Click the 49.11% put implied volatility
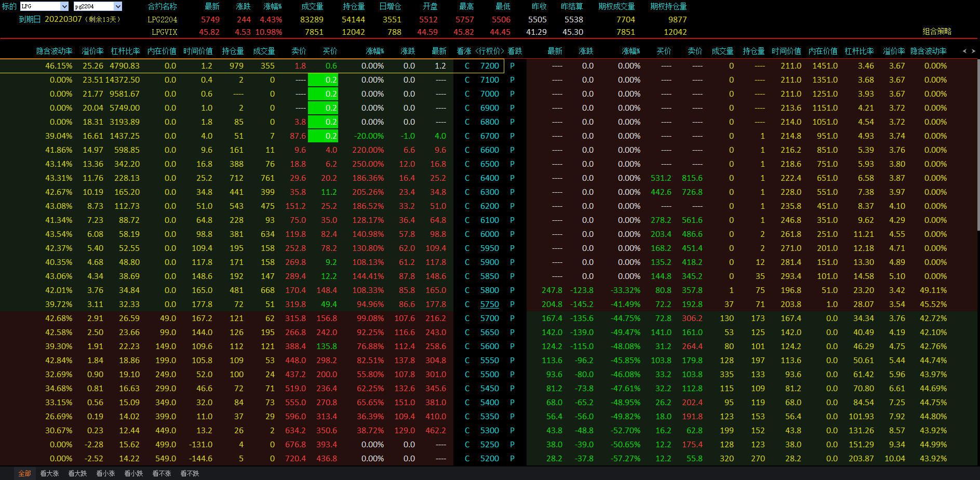Viewport: 980px width, 480px height. coord(933,290)
